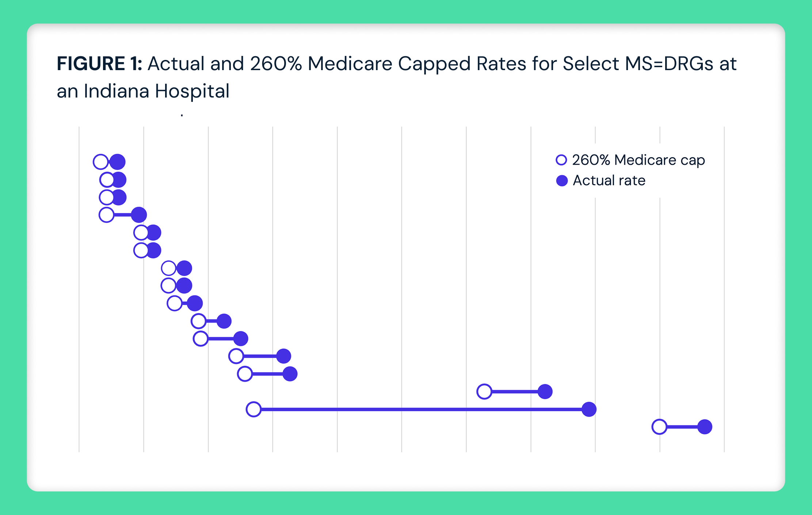Click the connecting line in the bottom row
This screenshot has width=812, height=515.
pyautogui.click(x=682, y=427)
